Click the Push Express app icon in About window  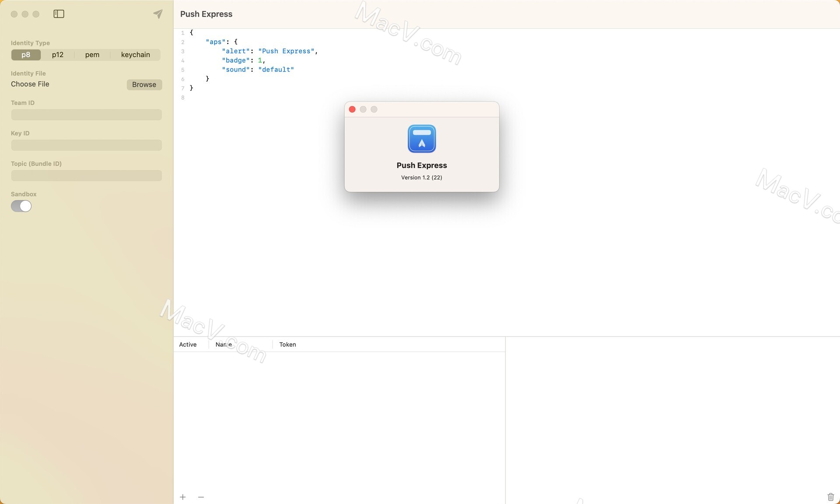(422, 139)
